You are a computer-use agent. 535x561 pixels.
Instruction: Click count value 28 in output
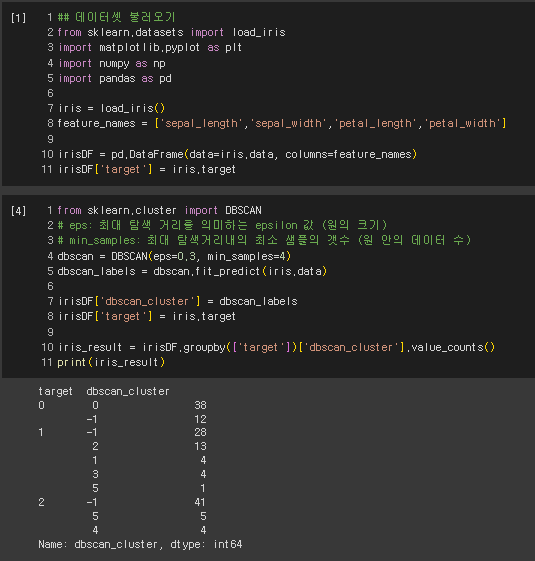click(200, 432)
